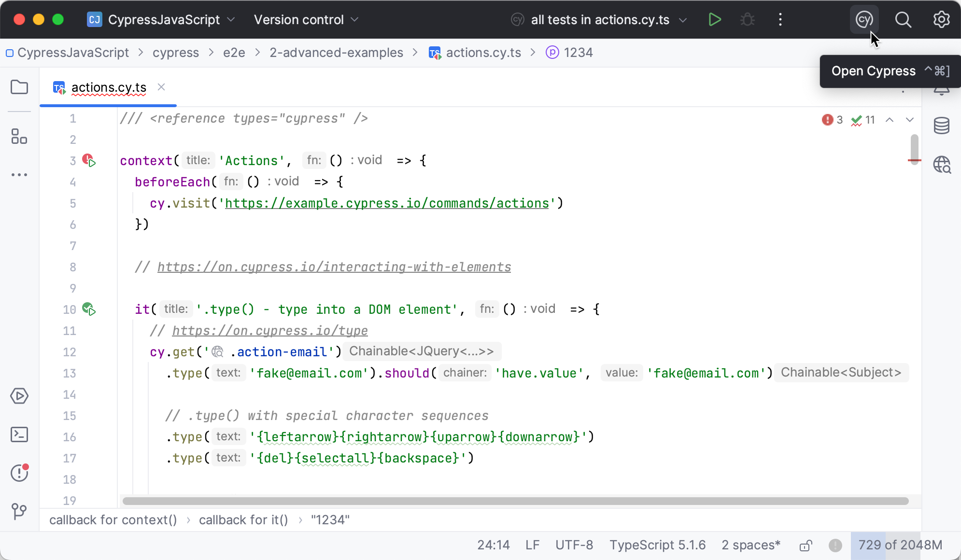Click the status bar warning circle icon

coord(835,546)
